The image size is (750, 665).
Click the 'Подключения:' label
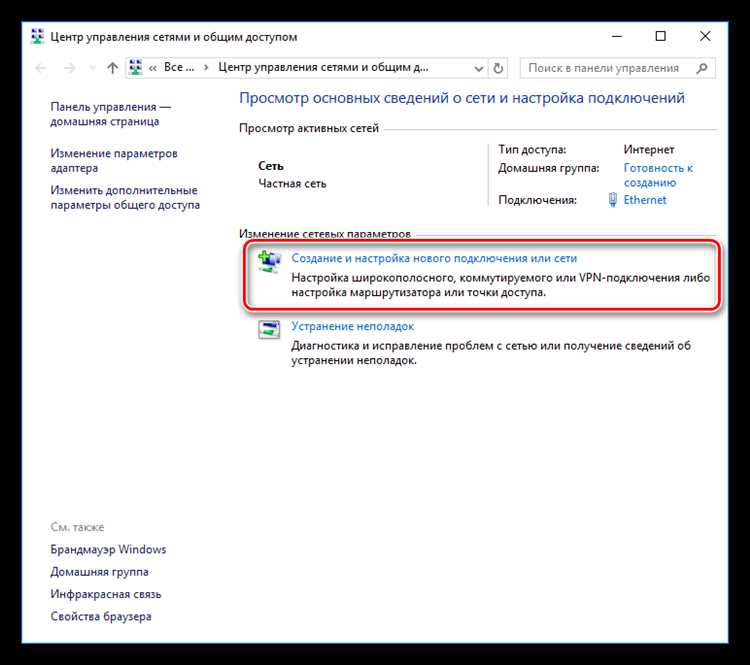(538, 200)
